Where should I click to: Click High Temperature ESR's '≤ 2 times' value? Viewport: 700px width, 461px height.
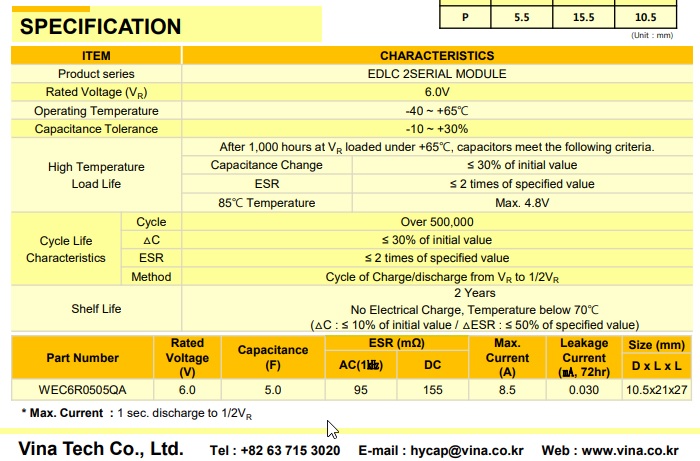522,184
